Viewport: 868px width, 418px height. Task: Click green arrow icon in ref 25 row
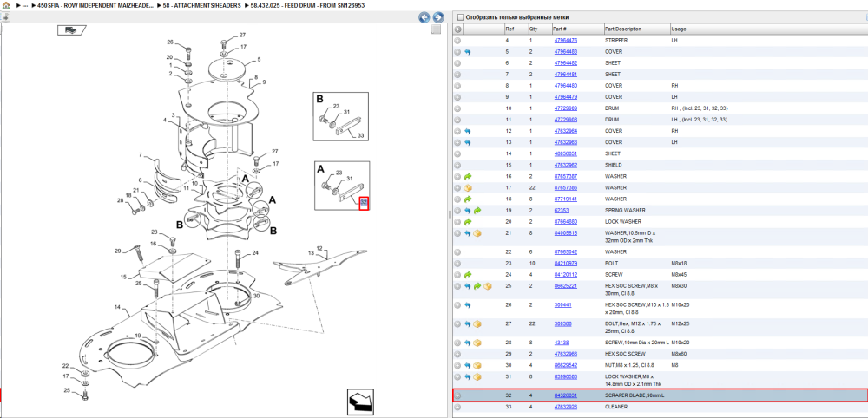pyautogui.click(x=477, y=286)
